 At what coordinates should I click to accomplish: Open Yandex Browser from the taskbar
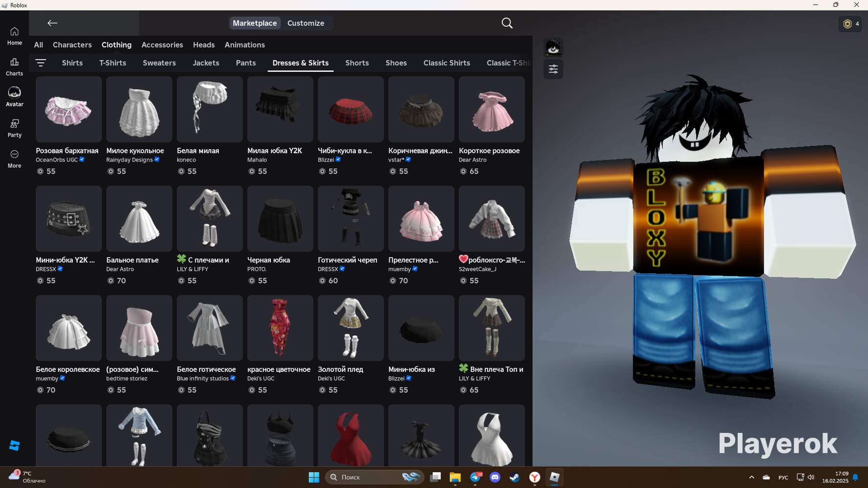pyautogui.click(x=535, y=477)
